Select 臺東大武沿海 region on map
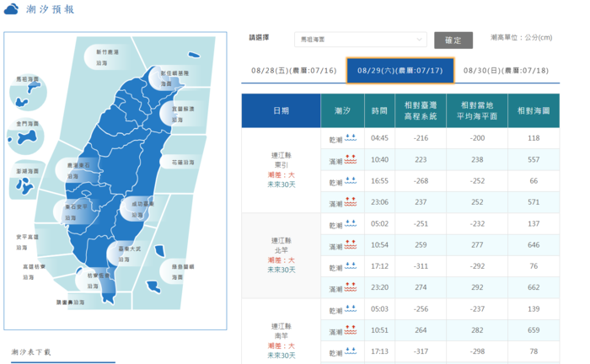Viewport: 590px width, 364px height. 129,254
